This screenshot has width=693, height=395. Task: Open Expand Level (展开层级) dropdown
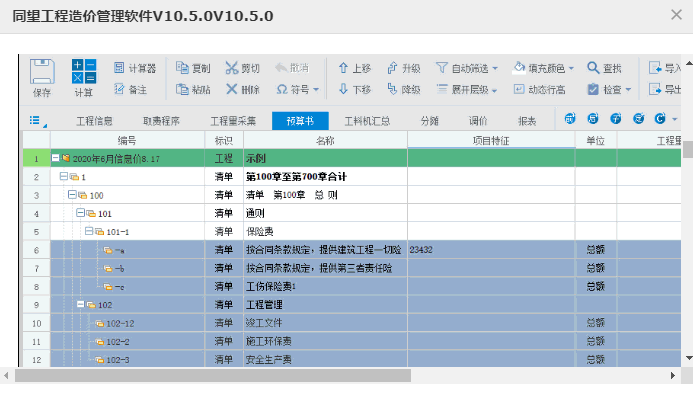click(467, 89)
